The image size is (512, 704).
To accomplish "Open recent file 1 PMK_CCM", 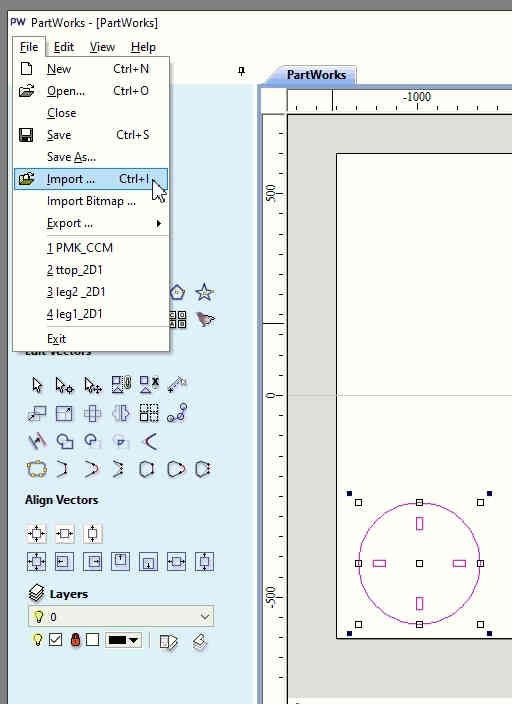I will click(x=80, y=248).
